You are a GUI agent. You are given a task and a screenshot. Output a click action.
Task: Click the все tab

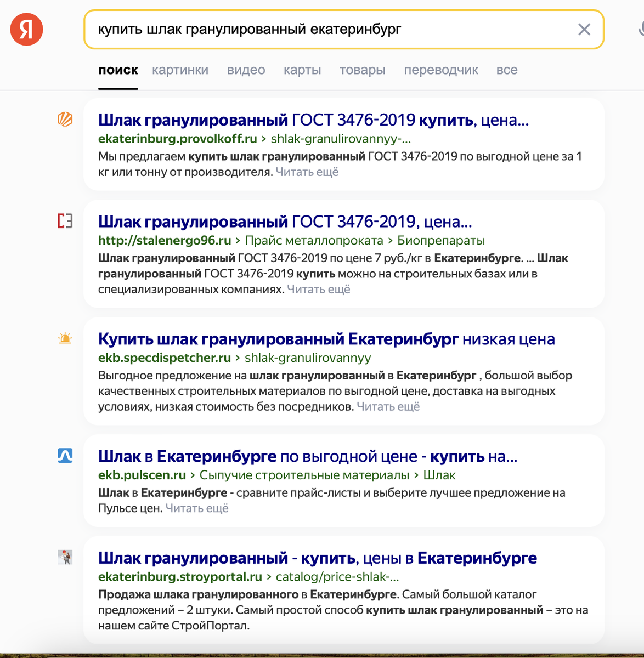tap(506, 70)
